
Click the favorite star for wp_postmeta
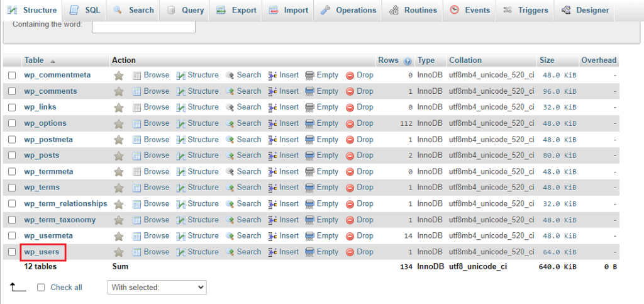click(119, 140)
